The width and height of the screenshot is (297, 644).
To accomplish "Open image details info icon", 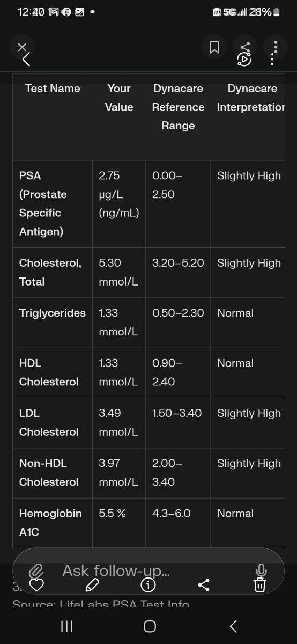I will 148,584.
